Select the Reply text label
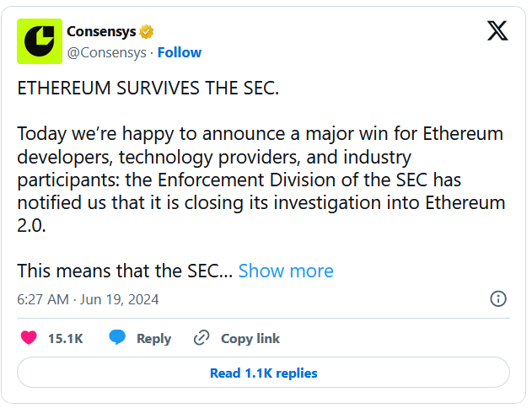 153,338
